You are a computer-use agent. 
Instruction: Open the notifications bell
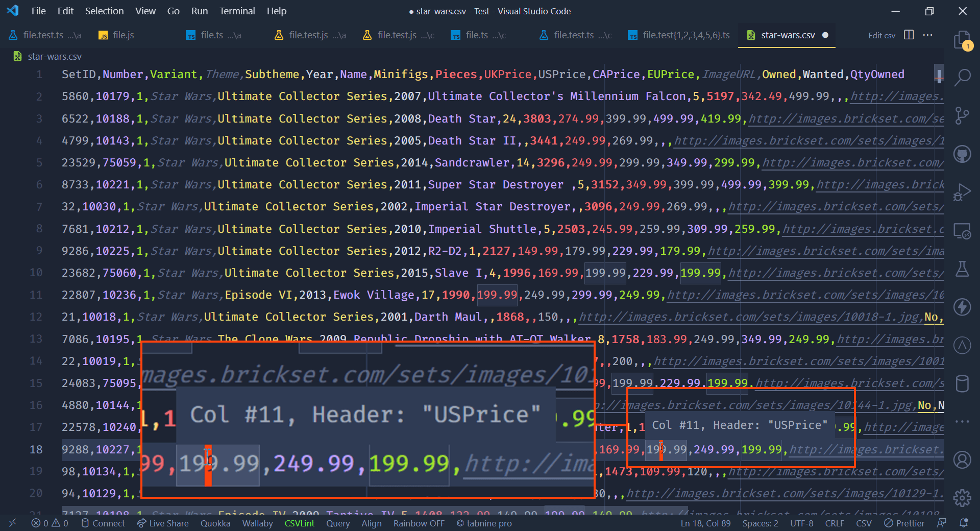pos(964,523)
